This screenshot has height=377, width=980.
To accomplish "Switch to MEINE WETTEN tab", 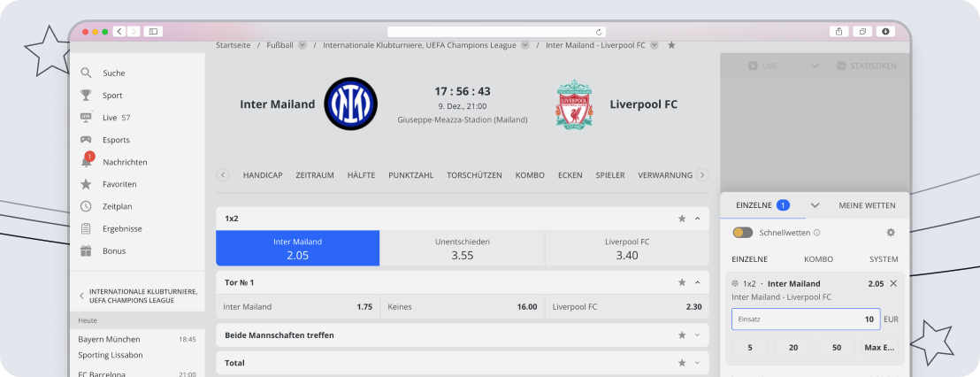I will pyautogui.click(x=867, y=205).
